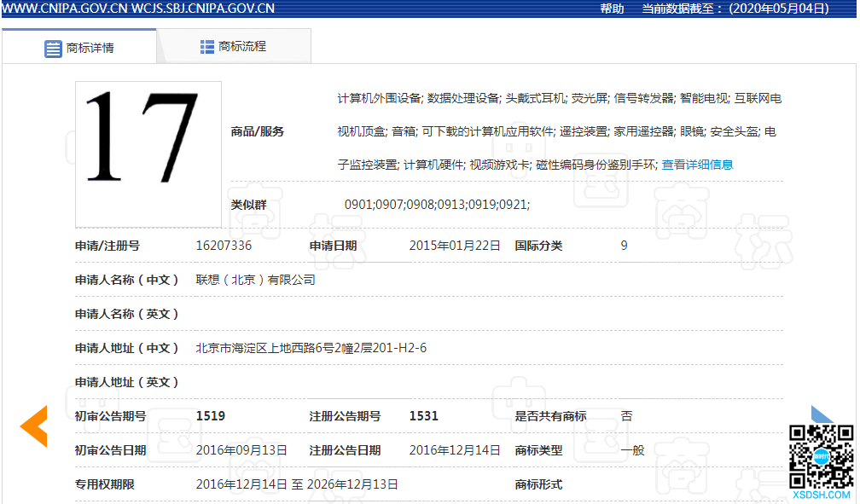
Task: Select preliminary announcement date 2016年09月13日
Action: [242, 450]
